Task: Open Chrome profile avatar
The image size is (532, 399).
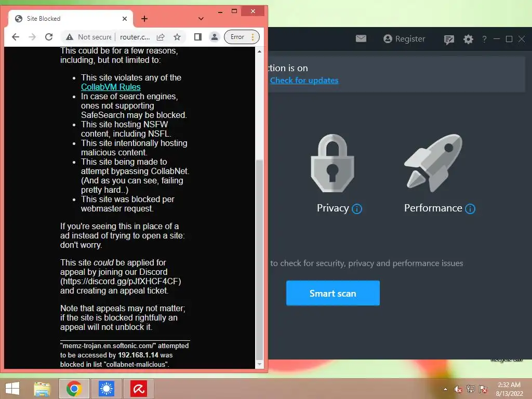Action: pyautogui.click(x=215, y=37)
